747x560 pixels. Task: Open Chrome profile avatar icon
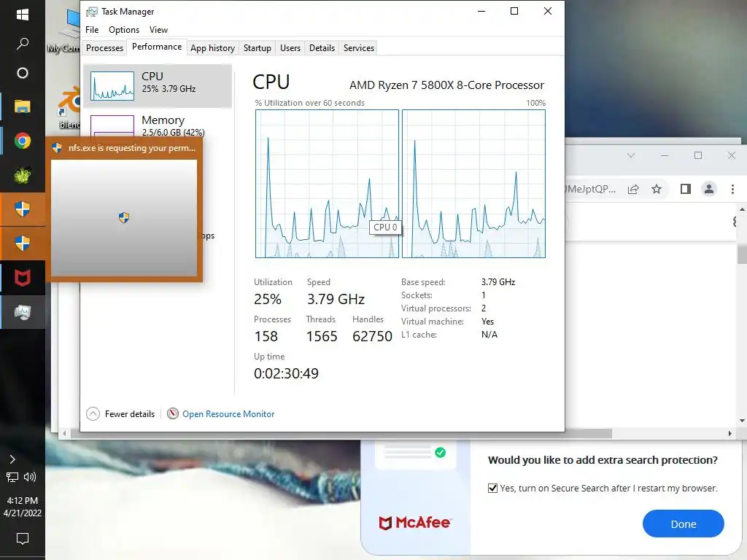pyautogui.click(x=709, y=189)
